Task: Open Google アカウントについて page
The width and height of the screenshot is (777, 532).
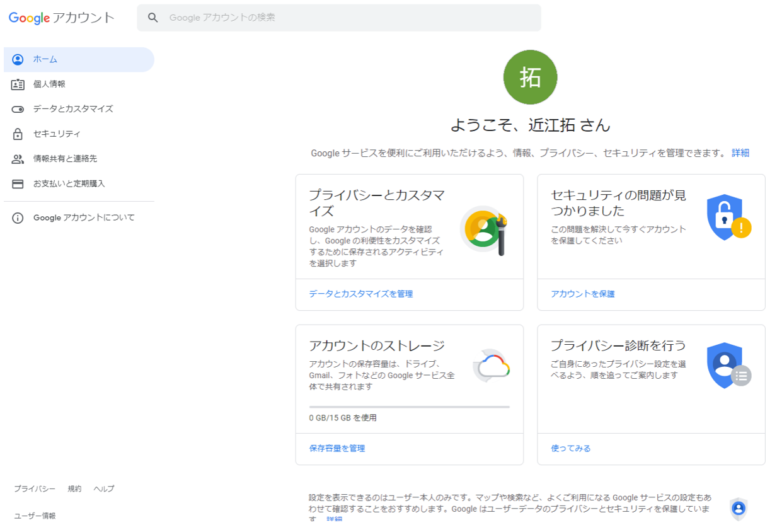Action: pyautogui.click(x=79, y=218)
